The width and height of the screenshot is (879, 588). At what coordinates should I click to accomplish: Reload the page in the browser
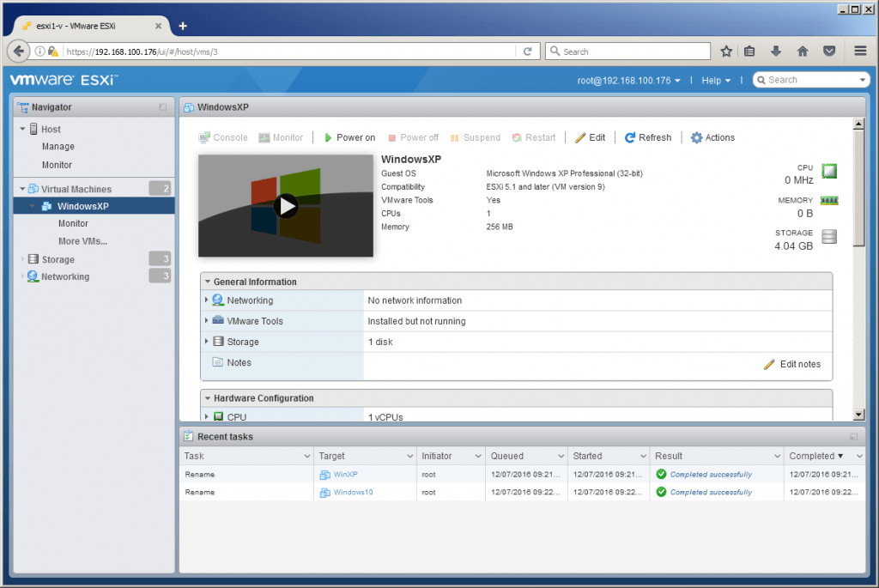tap(528, 52)
